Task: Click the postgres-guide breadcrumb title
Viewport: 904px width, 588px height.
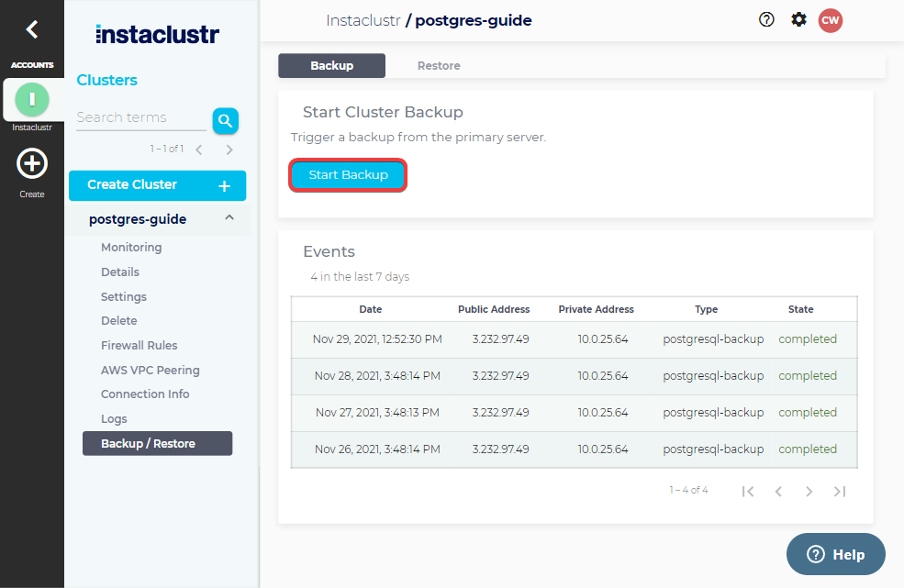Action: (474, 21)
